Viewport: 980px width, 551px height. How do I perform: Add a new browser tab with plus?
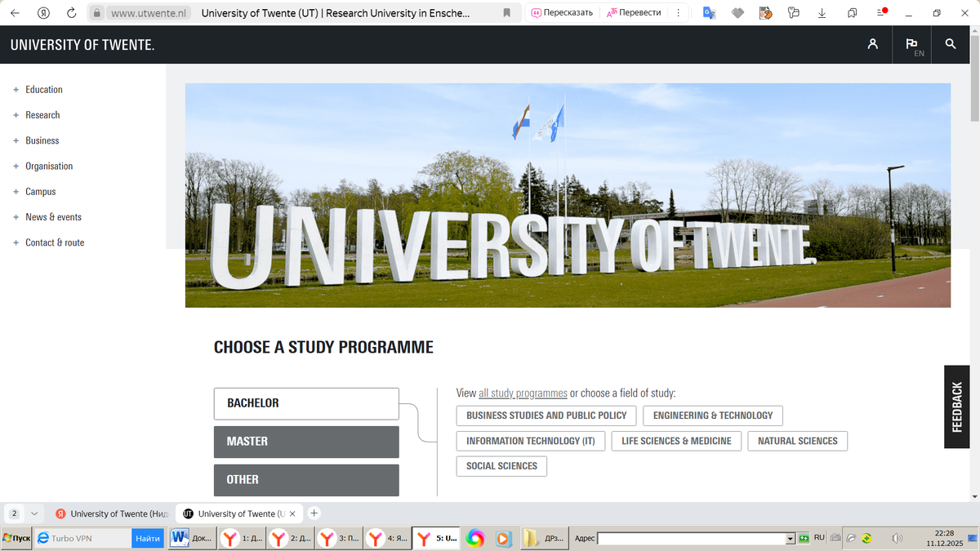point(314,513)
